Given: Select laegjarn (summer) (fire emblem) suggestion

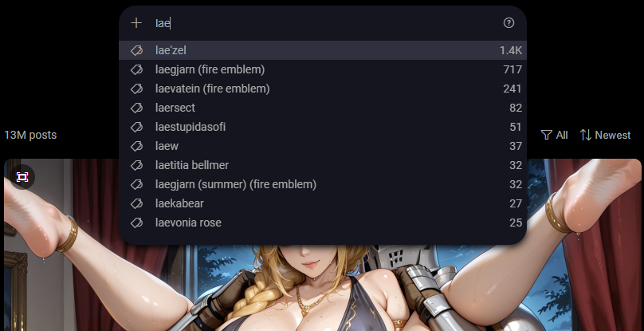Looking at the screenshot, I should click(323, 184).
